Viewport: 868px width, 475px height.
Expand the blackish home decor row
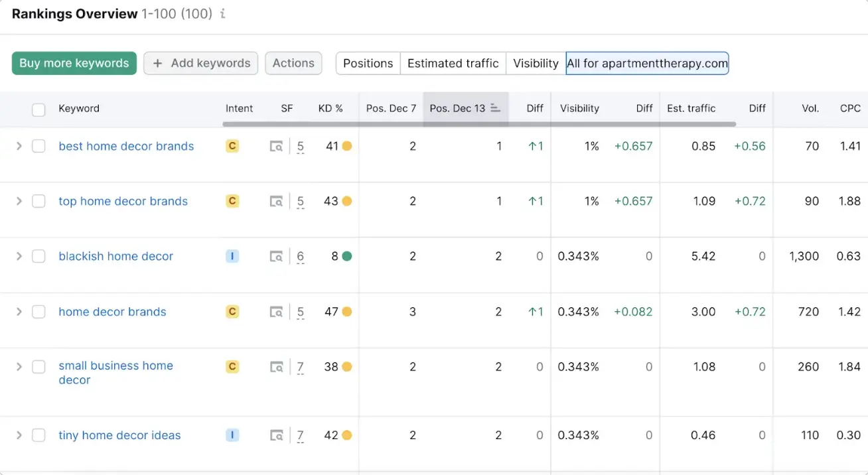coord(19,256)
